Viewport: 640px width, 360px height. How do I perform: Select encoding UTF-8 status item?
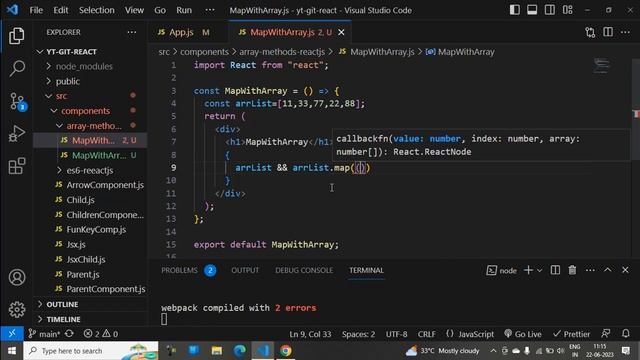396,334
